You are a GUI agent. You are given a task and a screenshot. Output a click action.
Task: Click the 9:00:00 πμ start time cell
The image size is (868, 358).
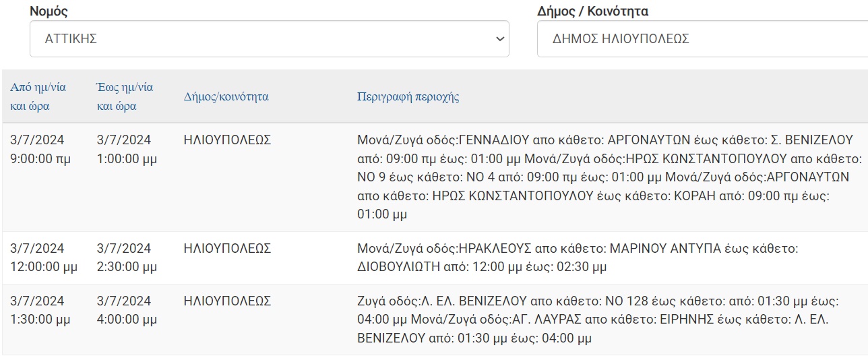coord(40,150)
